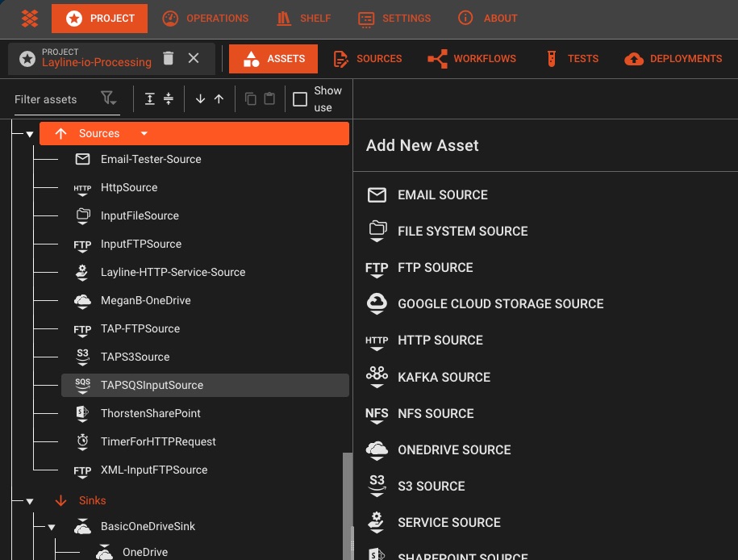The height and width of the screenshot is (560, 738).
Task: Click the down arrow toolbar icon
Action: click(x=201, y=98)
